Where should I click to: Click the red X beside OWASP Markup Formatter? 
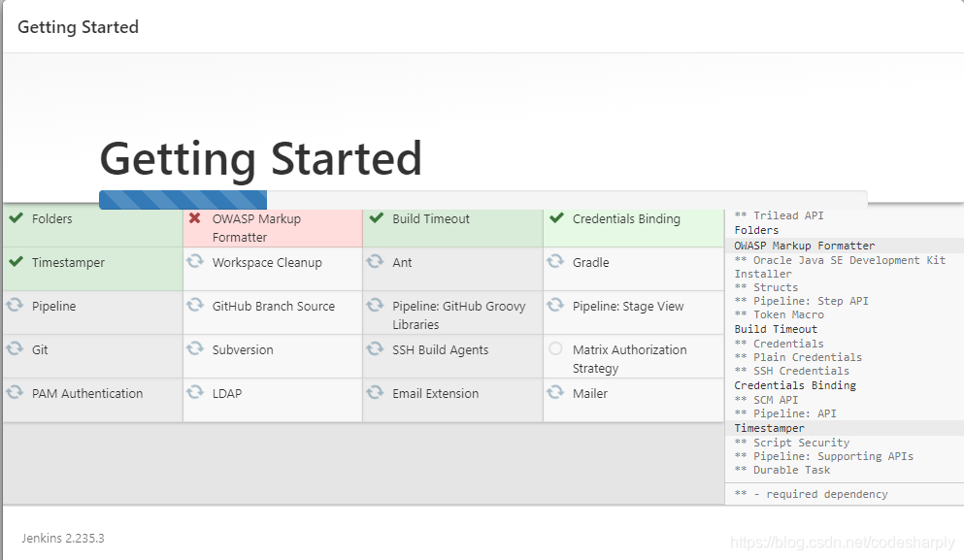195,217
